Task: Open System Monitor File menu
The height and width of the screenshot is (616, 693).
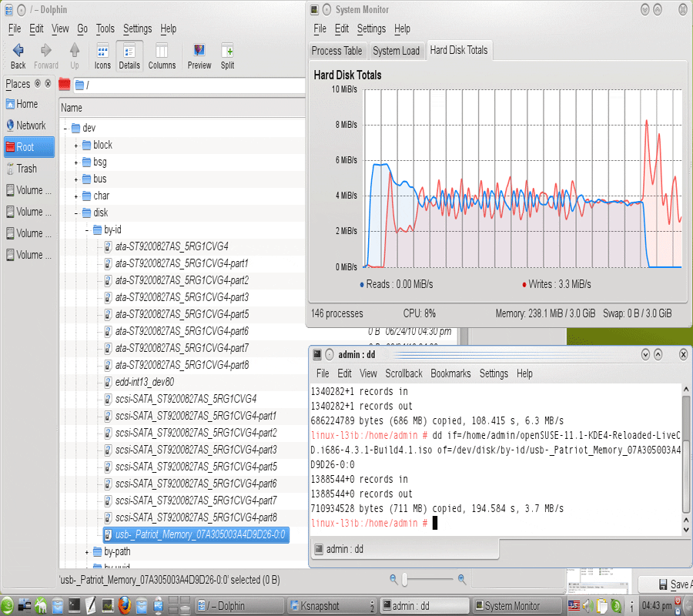Action: point(320,28)
